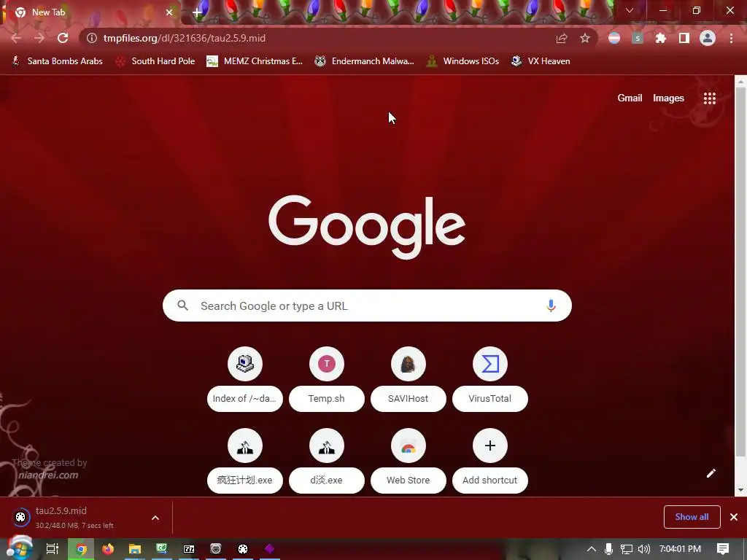
Task: Click Add shortcut button
Action: click(489, 461)
